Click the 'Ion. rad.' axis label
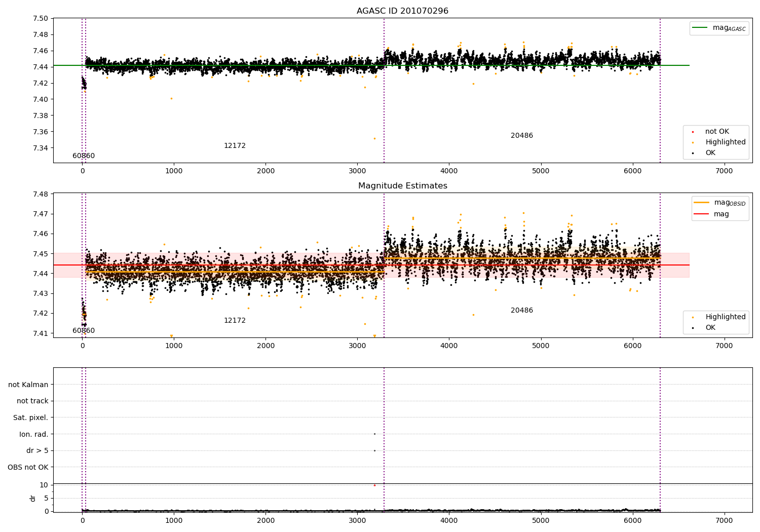The width and height of the screenshot is (760, 532). click(x=34, y=434)
